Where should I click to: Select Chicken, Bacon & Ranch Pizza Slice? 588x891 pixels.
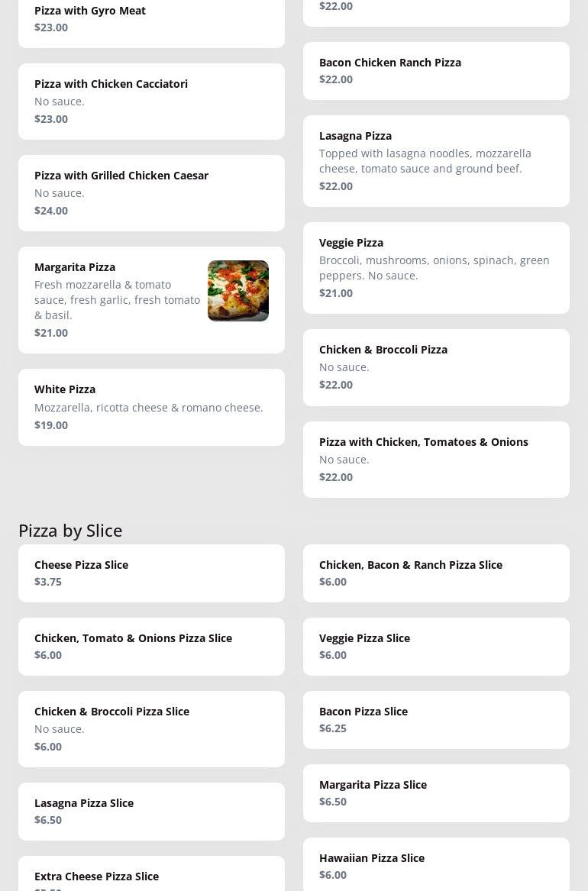pos(436,573)
